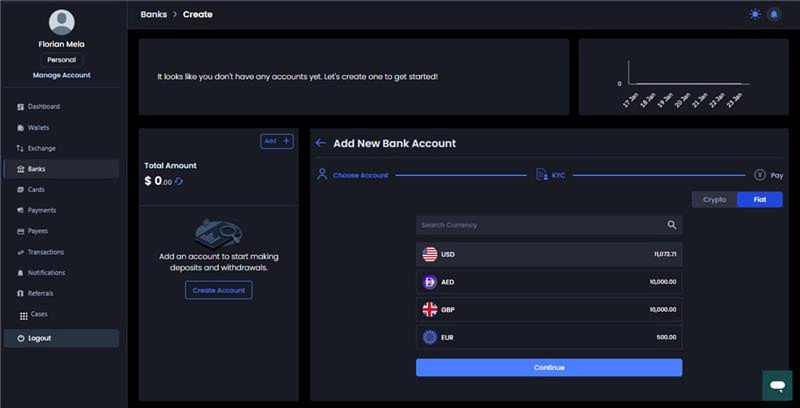800x408 pixels.
Task: Select the USD currency row
Action: [x=549, y=254]
